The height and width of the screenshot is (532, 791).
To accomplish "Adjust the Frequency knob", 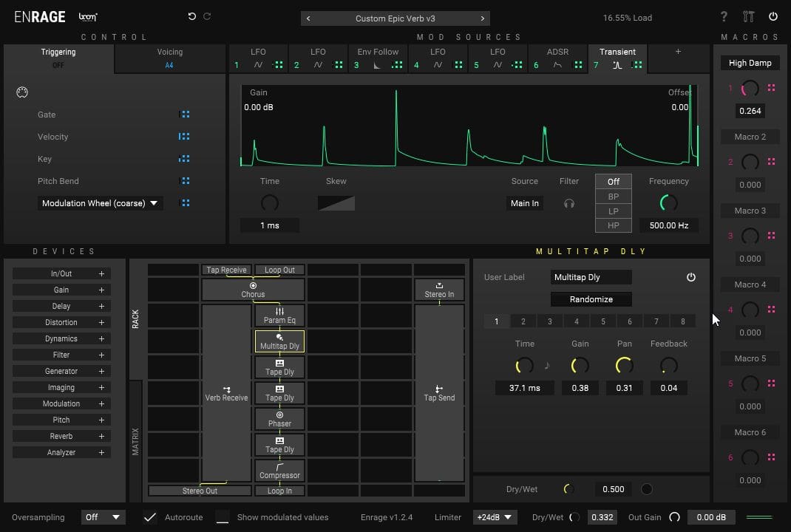I will 669,203.
